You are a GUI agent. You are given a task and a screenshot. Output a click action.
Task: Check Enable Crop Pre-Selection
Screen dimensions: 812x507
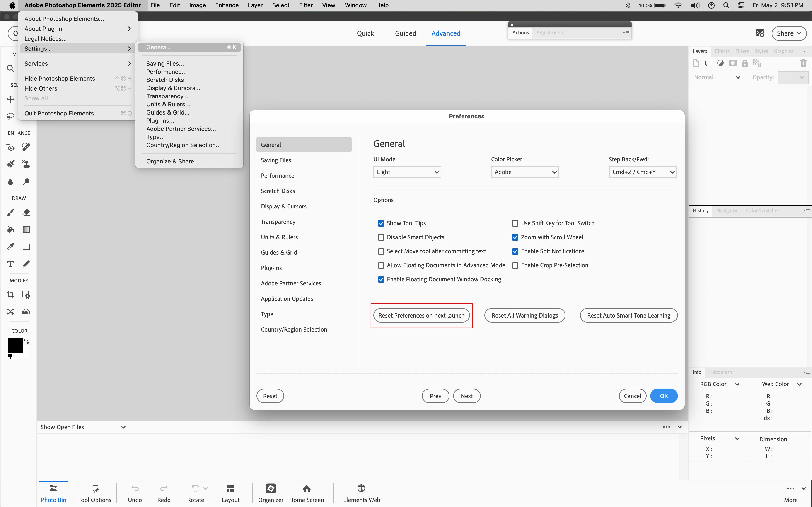(515, 265)
